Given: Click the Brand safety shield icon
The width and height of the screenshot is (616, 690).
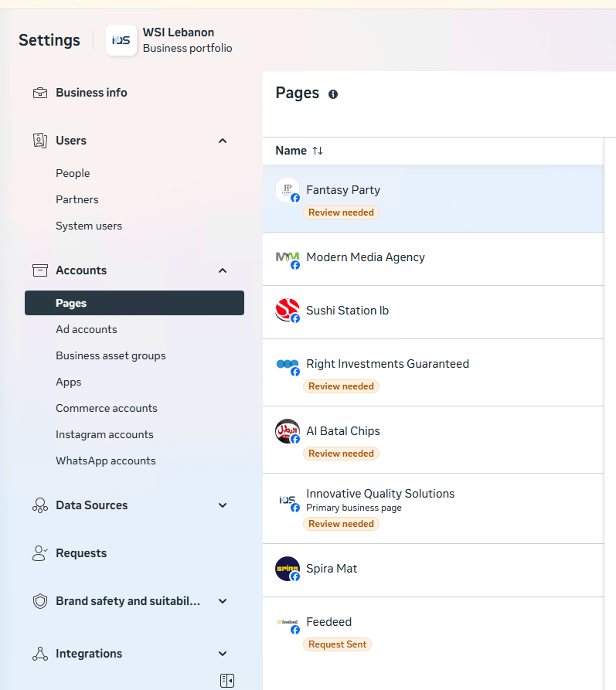Looking at the screenshot, I should pyautogui.click(x=40, y=601).
